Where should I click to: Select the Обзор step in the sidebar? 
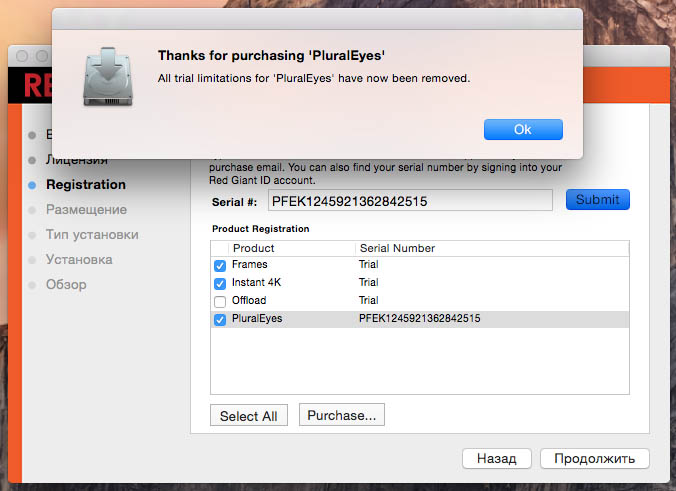click(x=66, y=285)
